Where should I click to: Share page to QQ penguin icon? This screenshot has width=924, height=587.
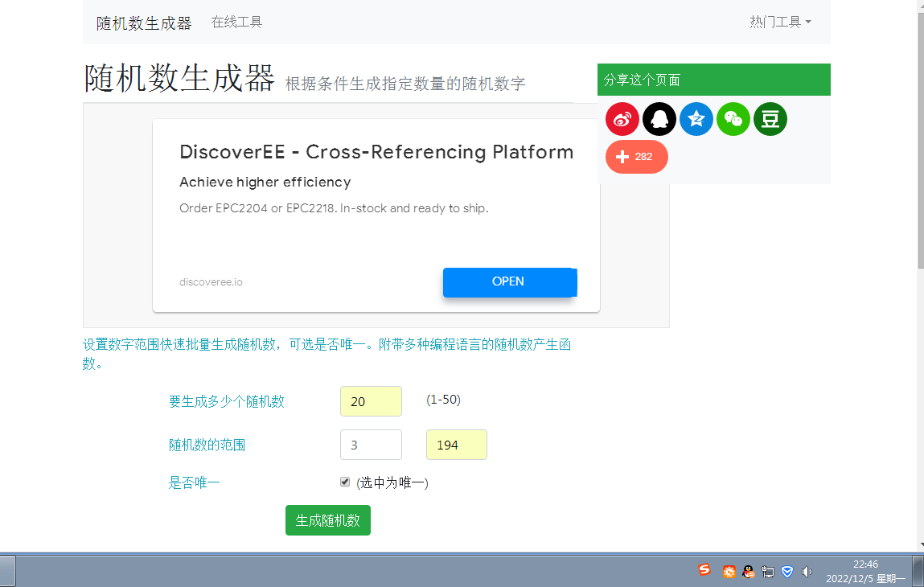click(659, 119)
